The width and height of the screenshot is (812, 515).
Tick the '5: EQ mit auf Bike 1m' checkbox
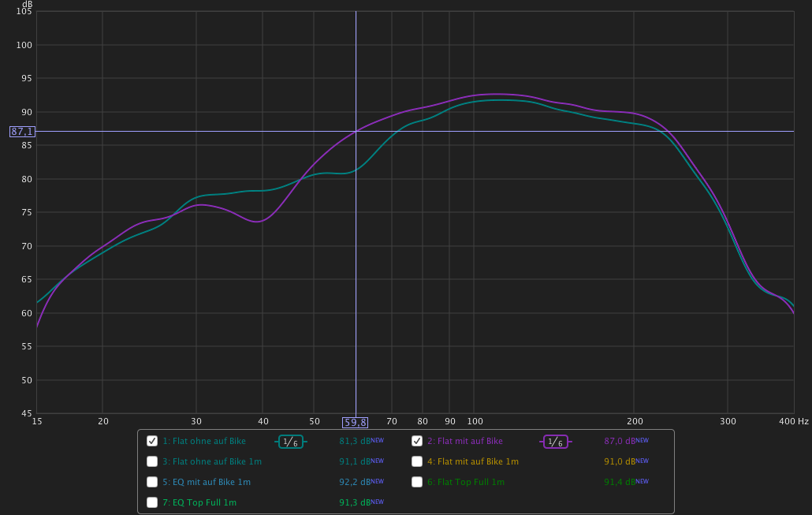pyautogui.click(x=152, y=482)
